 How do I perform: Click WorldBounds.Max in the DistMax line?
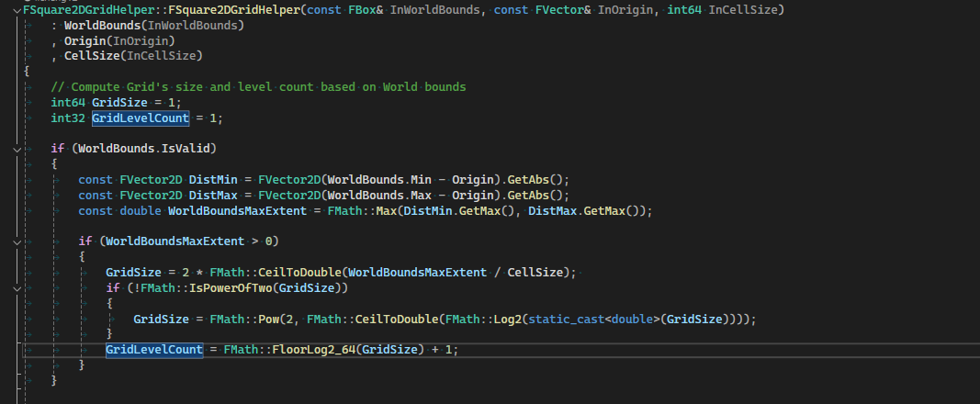[378, 196]
